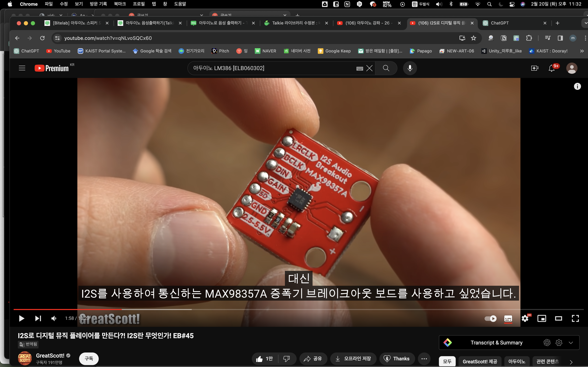Open YouTube hamburger guide menu

point(22,68)
